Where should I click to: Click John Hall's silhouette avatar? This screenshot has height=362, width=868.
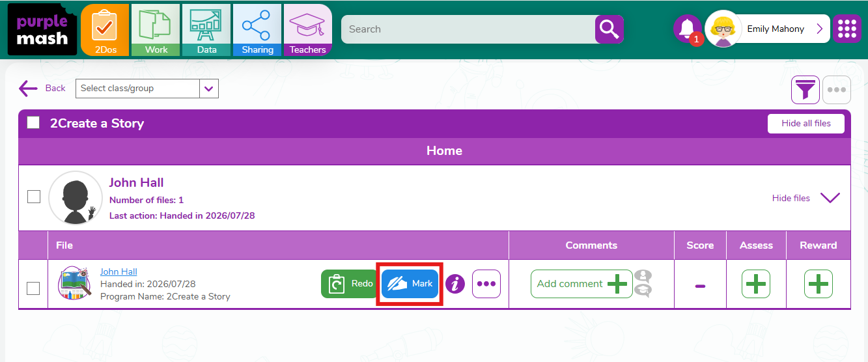coord(76,198)
